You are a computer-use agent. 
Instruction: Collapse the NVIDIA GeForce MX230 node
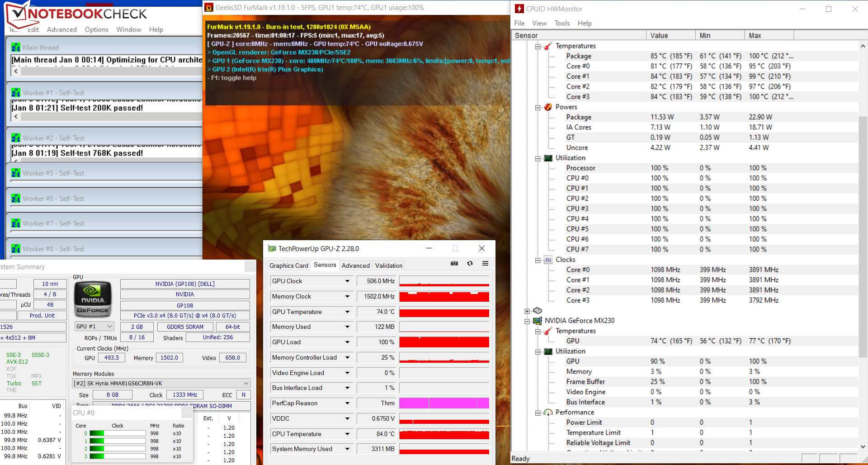[527, 321]
